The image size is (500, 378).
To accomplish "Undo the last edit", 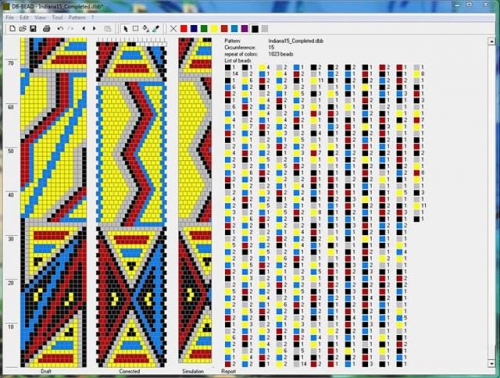I will [x=60, y=29].
